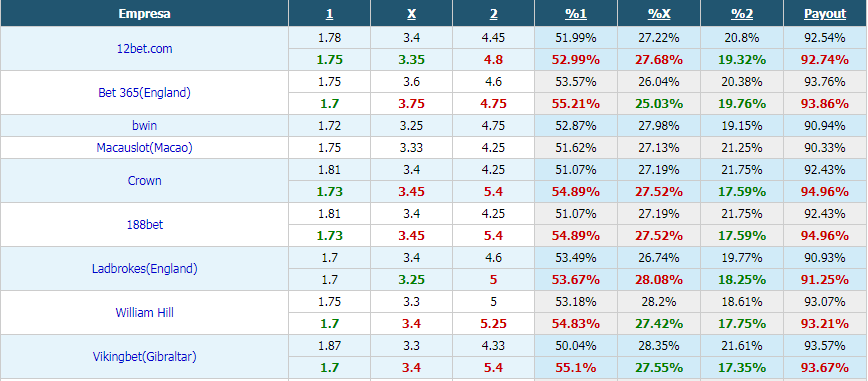Select William Hill's 5.25 away odds
Image resolution: width=868 pixels, height=381 pixels.
pyautogui.click(x=493, y=323)
